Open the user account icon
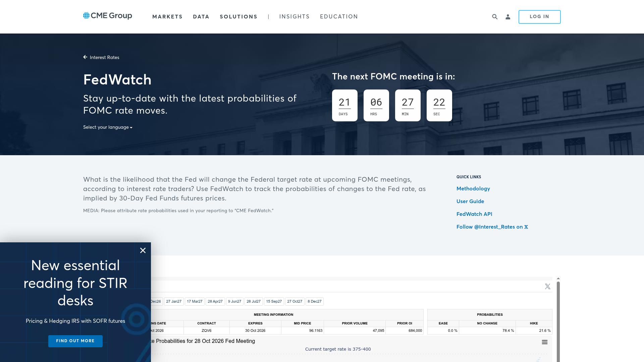Screen dimensions: 644x362 (508, 17)
